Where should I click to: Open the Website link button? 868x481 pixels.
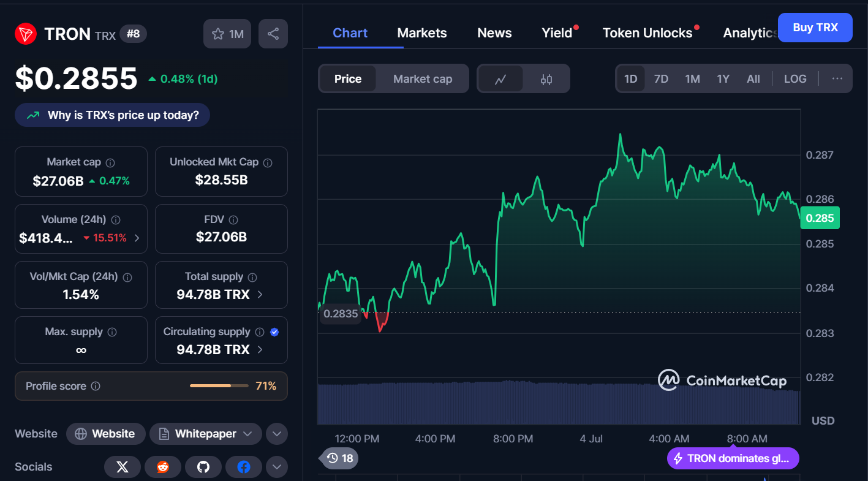[105, 434]
